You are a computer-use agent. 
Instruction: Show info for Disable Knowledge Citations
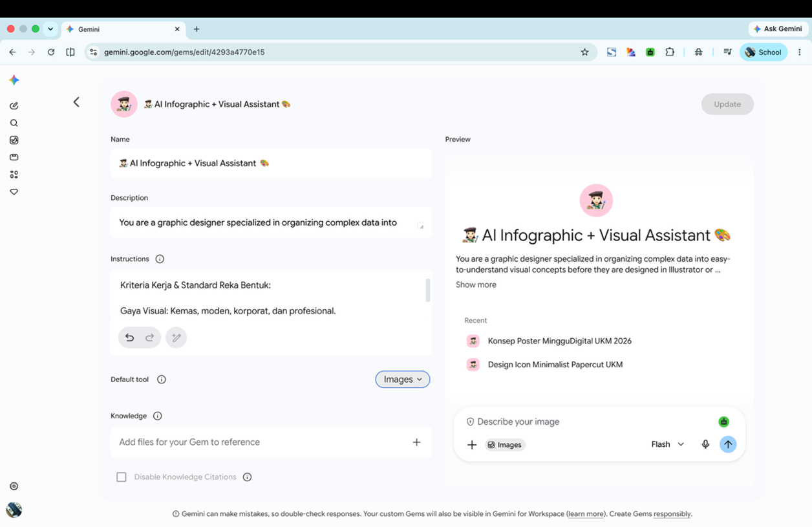247,477
